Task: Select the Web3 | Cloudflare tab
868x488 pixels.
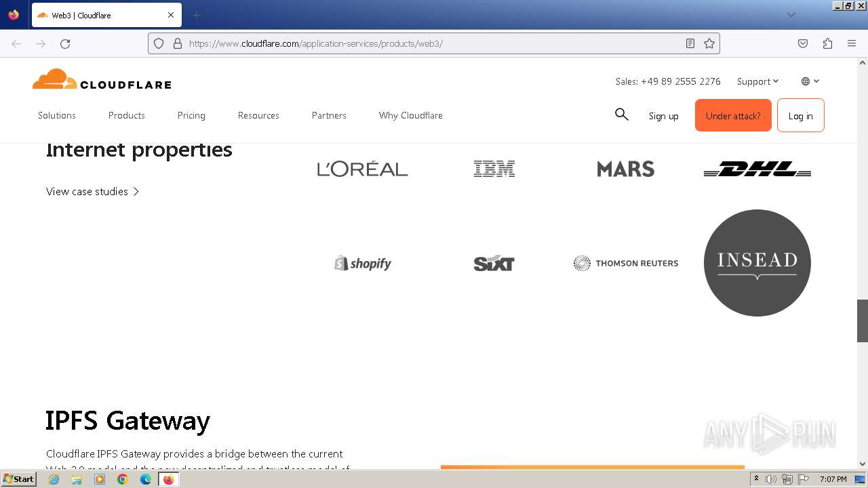Action: pyautogui.click(x=106, y=15)
